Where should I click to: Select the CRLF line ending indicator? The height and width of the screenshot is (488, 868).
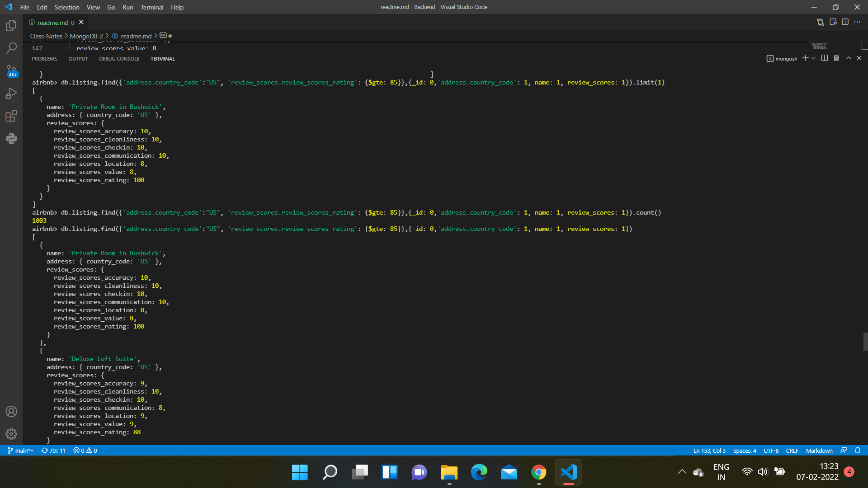(x=792, y=450)
